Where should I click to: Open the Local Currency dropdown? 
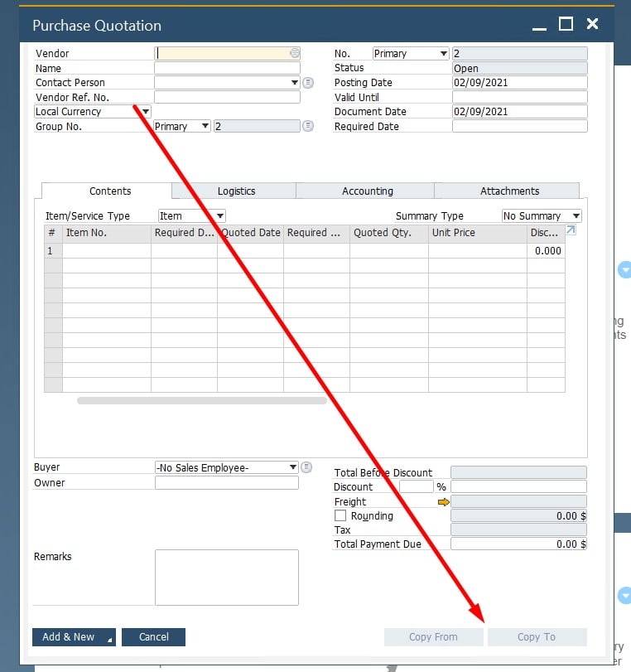click(146, 111)
